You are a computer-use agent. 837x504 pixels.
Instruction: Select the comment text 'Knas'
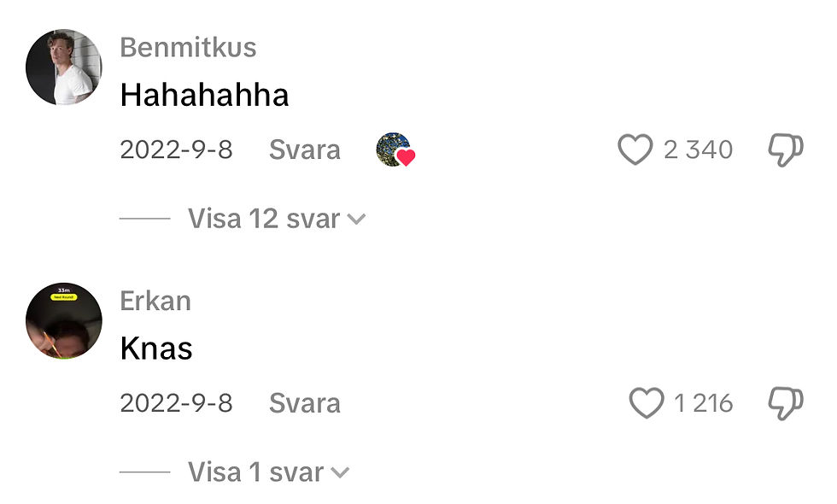(155, 348)
